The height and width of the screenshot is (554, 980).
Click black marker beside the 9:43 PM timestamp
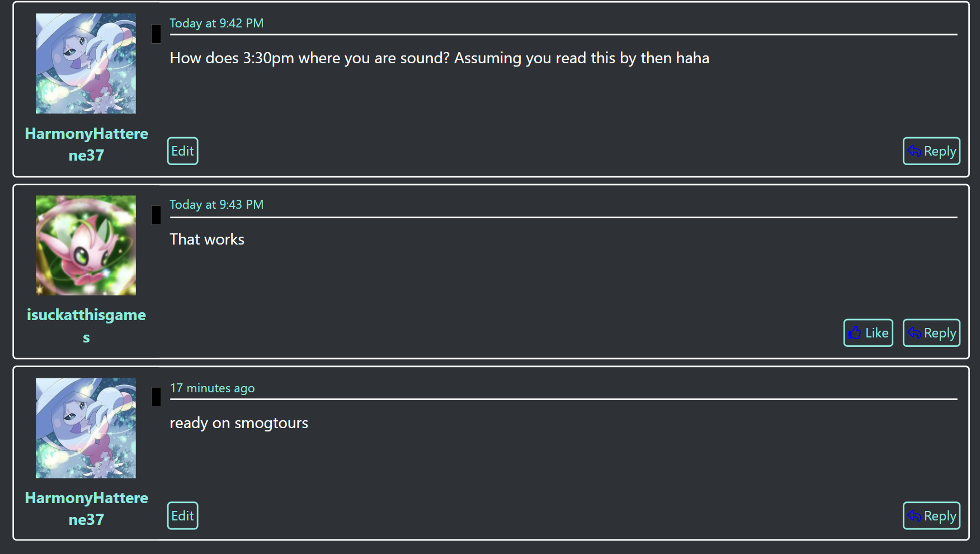tap(156, 215)
